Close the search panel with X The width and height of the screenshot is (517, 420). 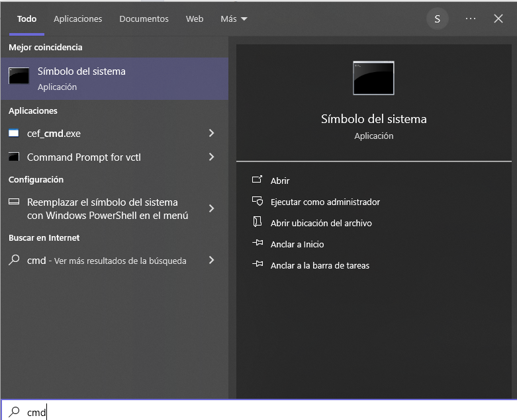(x=498, y=19)
